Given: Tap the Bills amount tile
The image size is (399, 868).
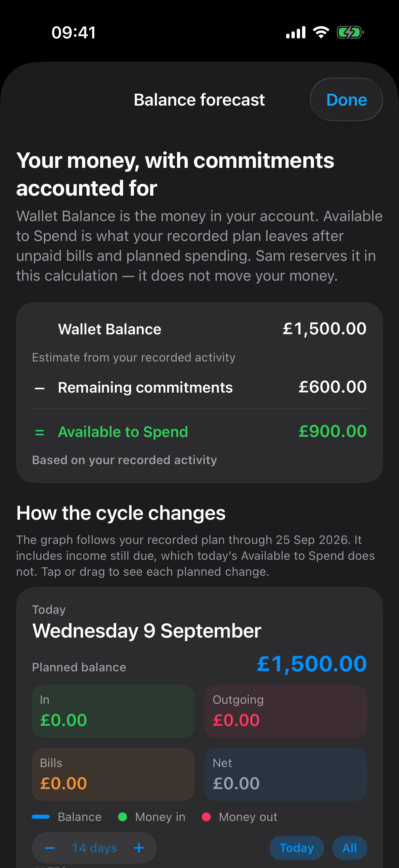Looking at the screenshot, I should pyautogui.click(x=113, y=774).
